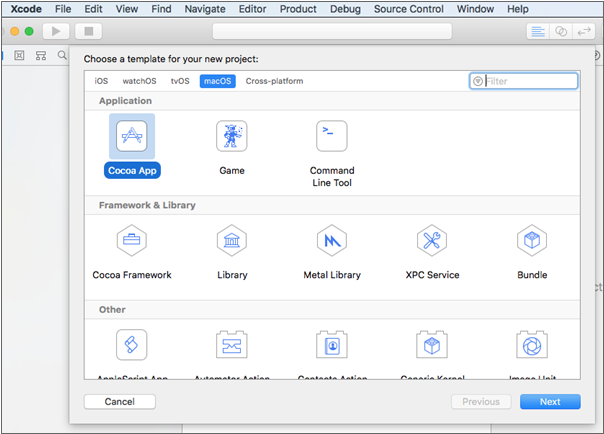Select the Cocoa App template icon
This screenshot has height=434, width=604.
click(132, 136)
